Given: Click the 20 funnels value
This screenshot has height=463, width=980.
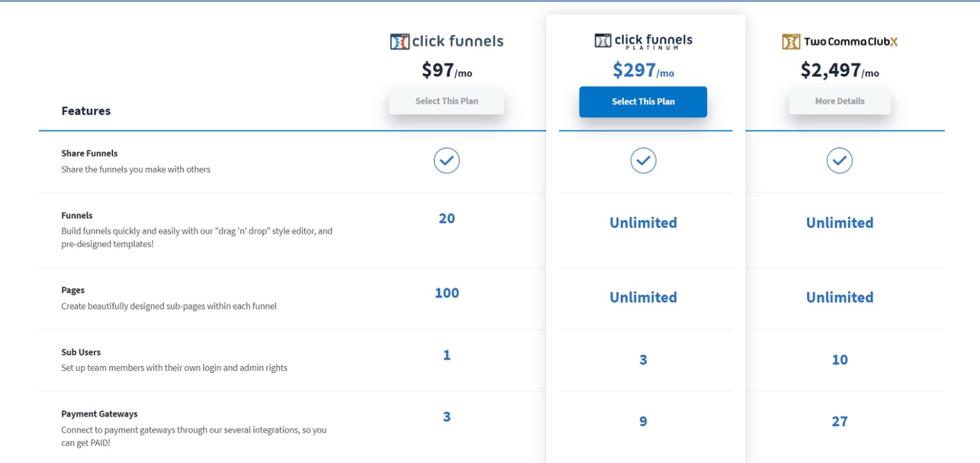Looking at the screenshot, I should tap(447, 218).
